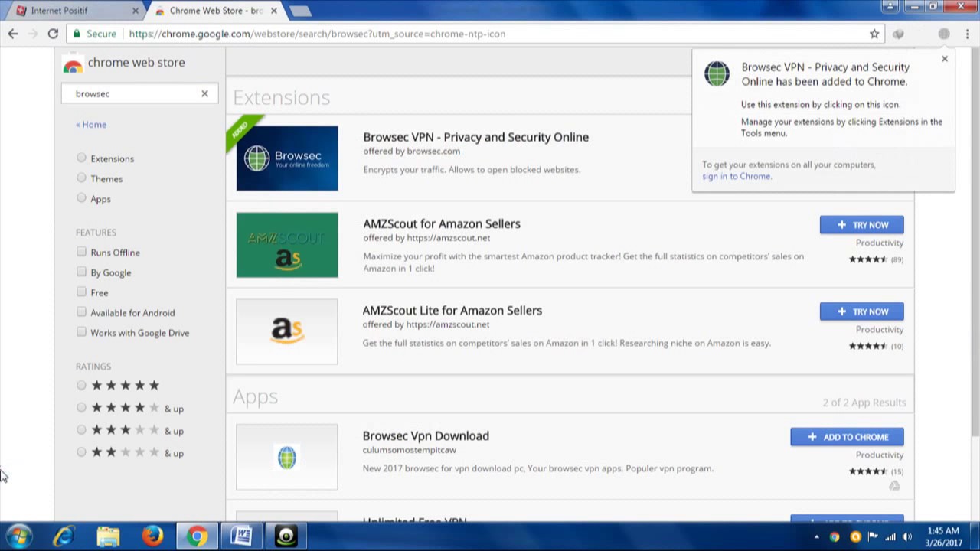Open Browsec Vpn Download app thumbnail
This screenshot has width=980, height=551.
(287, 457)
